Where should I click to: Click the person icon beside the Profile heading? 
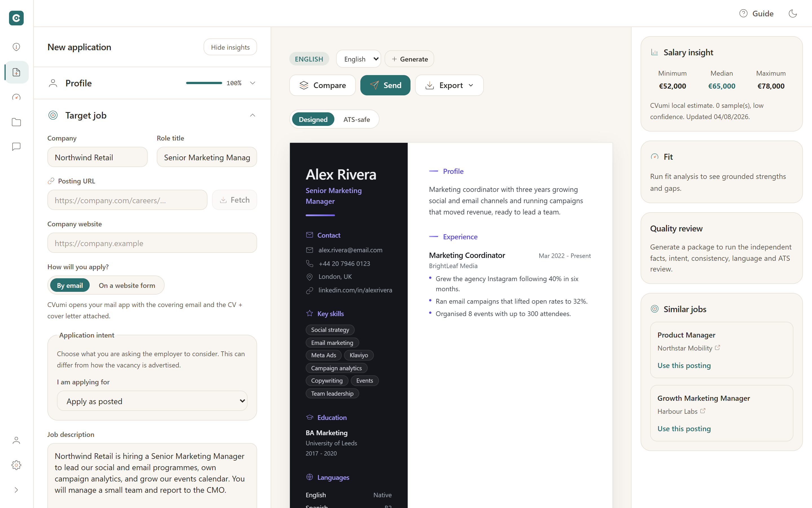[53, 83]
